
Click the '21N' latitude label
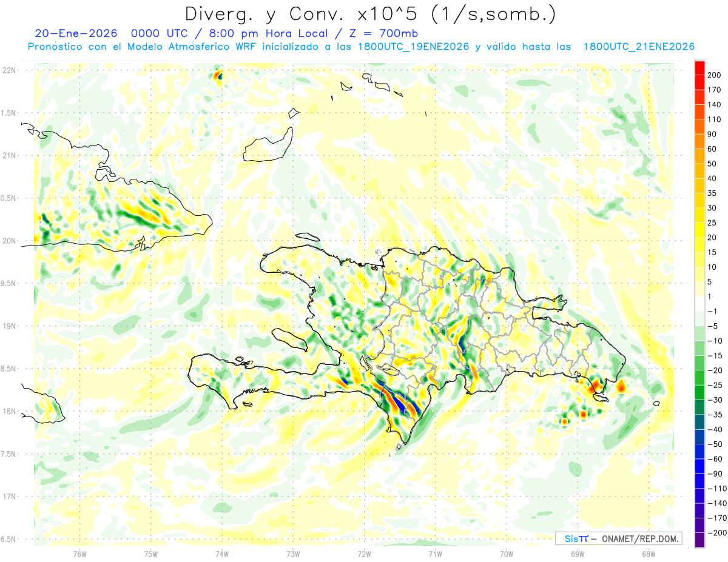pos(8,155)
